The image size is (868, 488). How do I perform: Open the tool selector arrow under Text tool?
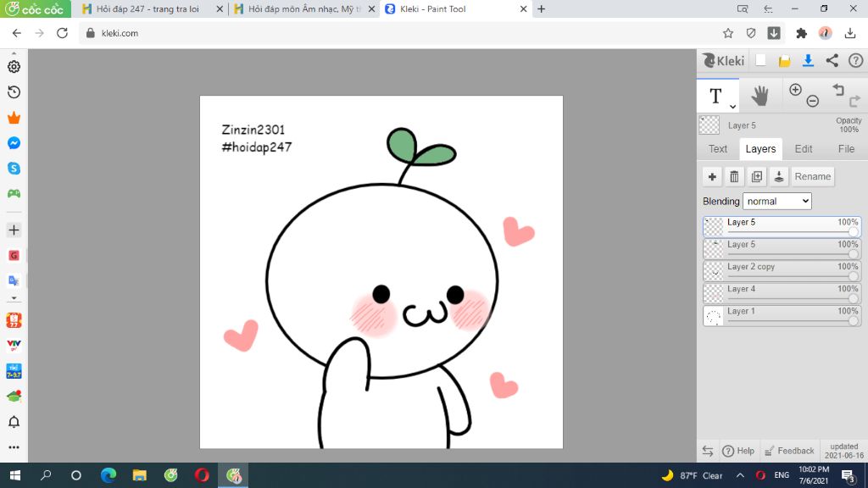(x=732, y=106)
